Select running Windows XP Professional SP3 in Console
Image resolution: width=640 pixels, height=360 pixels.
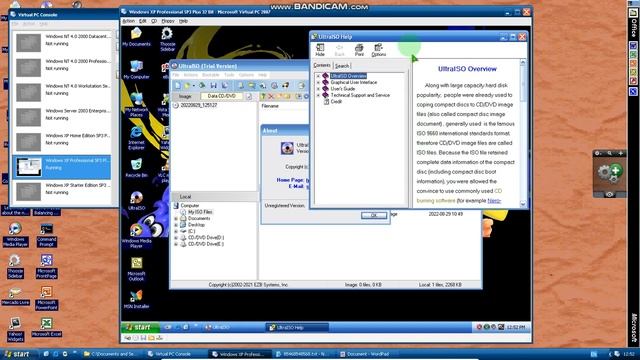pos(62,167)
